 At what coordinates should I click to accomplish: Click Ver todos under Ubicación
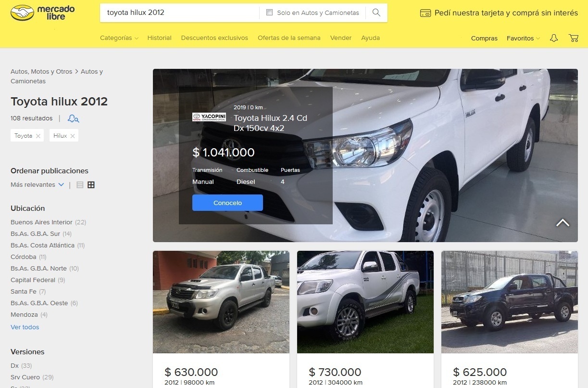[x=25, y=327]
